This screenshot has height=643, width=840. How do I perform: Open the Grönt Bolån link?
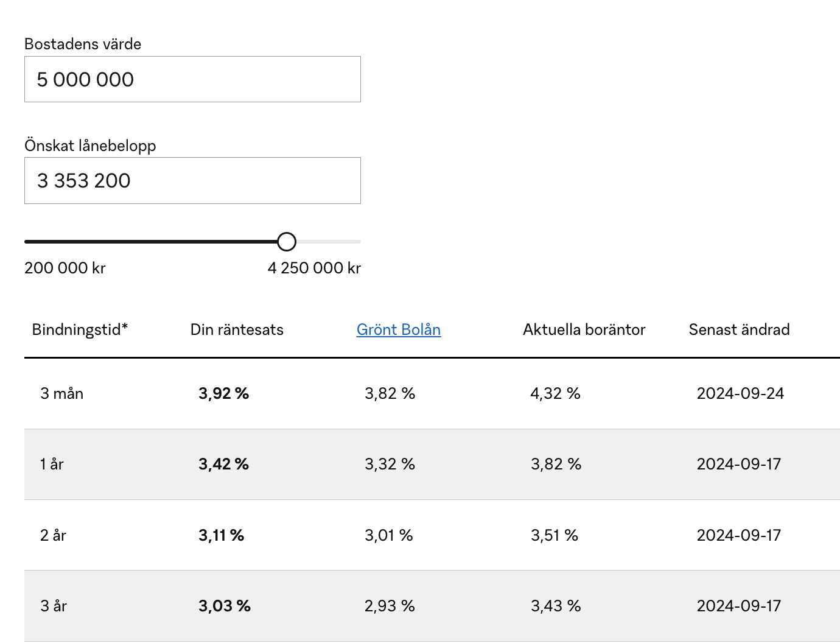(x=399, y=329)
